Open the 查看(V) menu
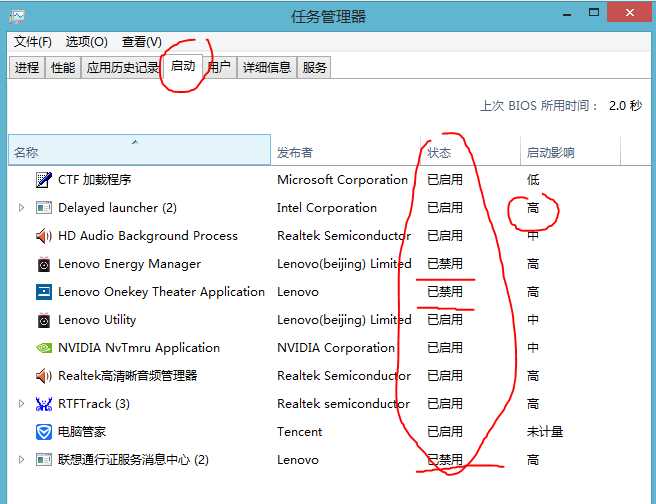Screen dimensions: 656x504 (x=142, y=42)
